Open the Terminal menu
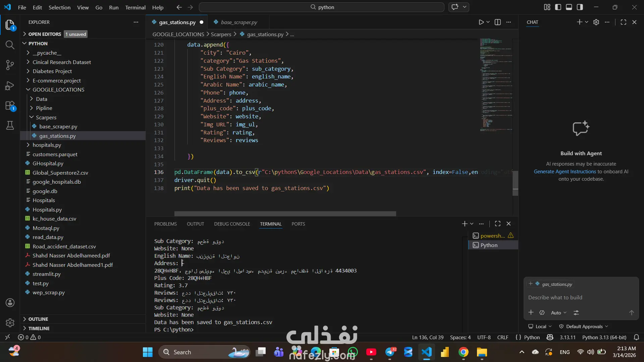 pos(135,7)
